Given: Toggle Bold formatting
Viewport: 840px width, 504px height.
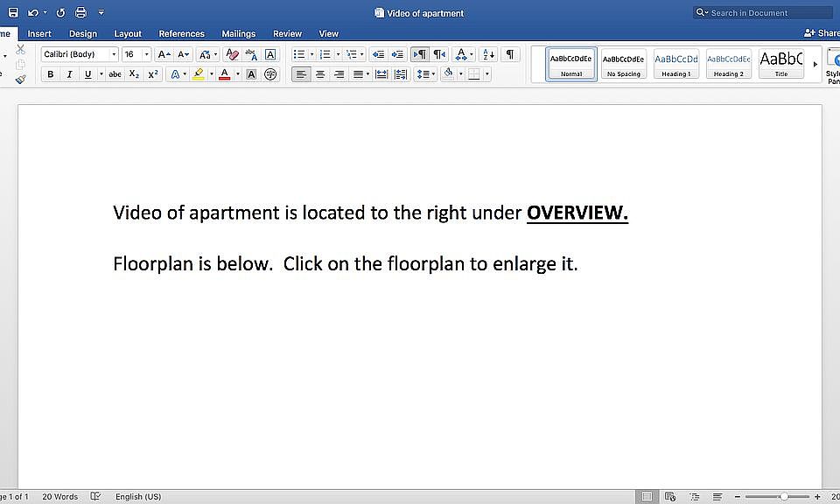Looking at the screenshot, I should tap(51, 74).
